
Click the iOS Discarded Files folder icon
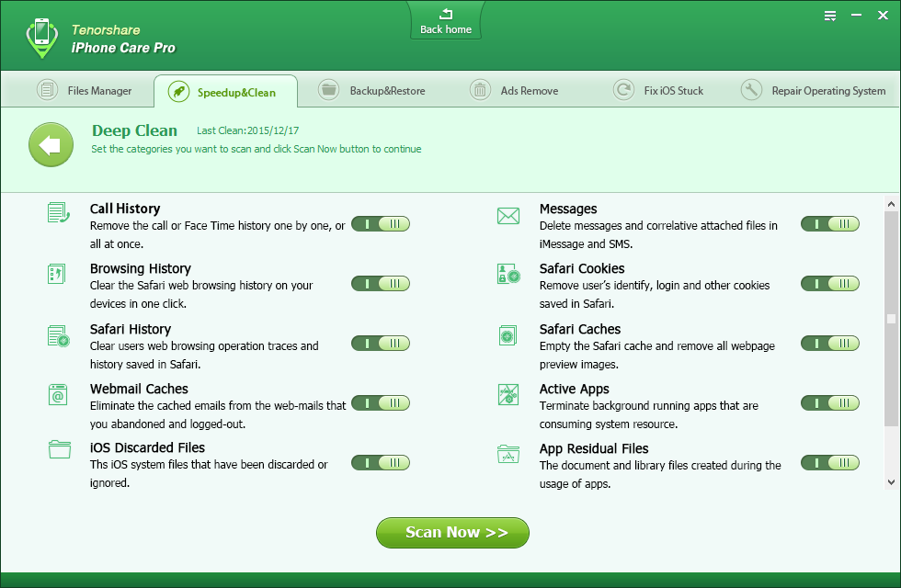(60, 449)
